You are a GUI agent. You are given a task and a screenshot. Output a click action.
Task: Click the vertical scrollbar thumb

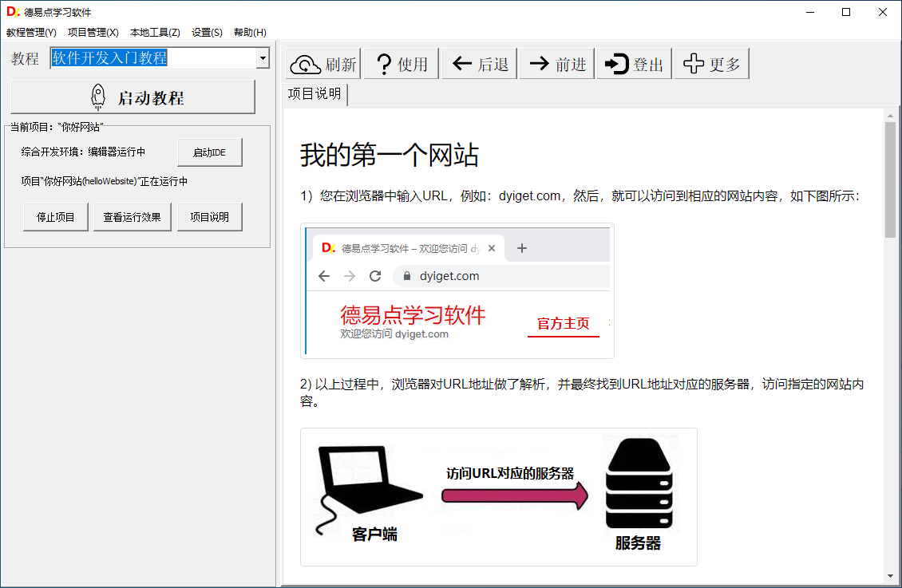pyautogui.click(x=891, y=180)
